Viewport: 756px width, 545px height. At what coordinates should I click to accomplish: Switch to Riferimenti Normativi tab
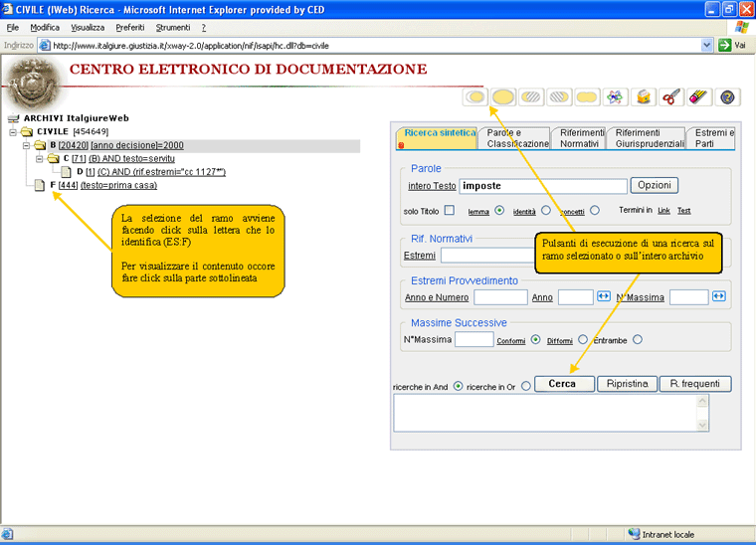[x=580, y=138]
